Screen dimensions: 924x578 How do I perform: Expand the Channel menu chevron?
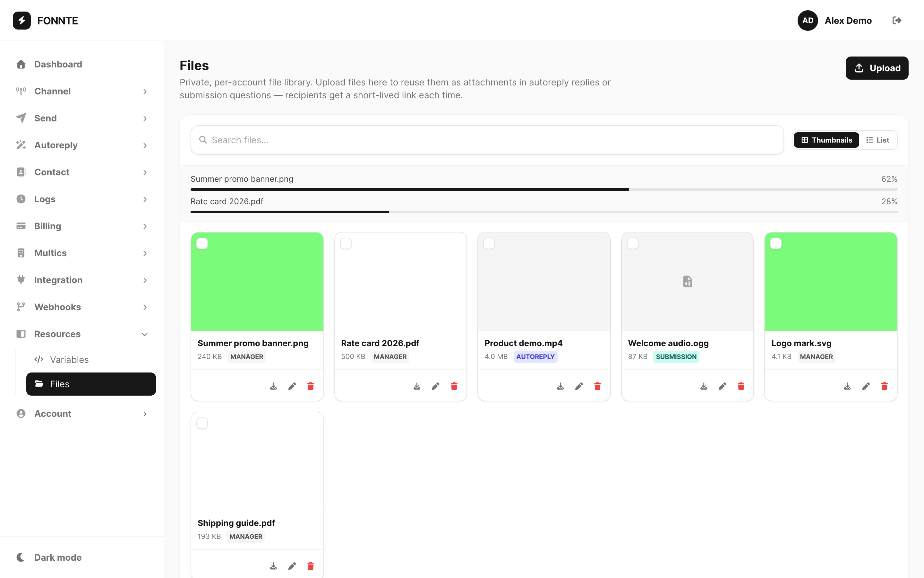(145, 92)
